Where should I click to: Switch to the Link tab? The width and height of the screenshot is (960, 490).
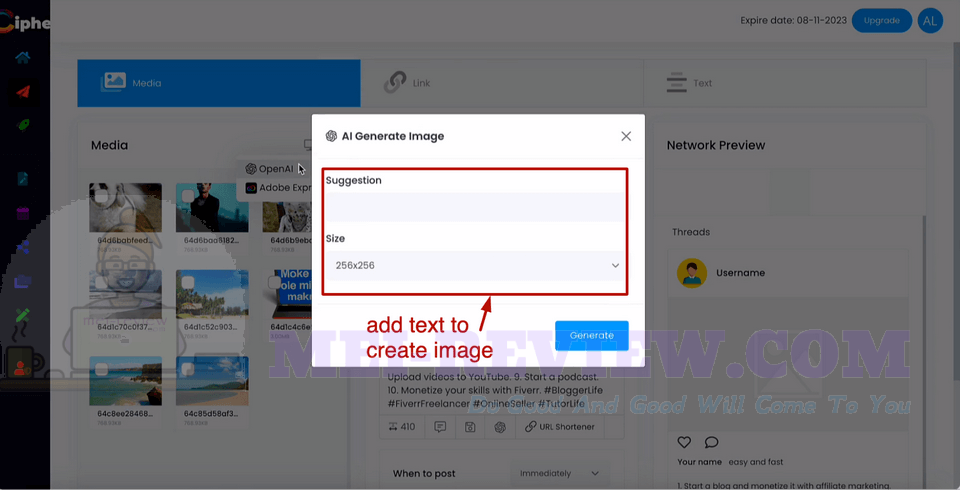(x=502, y=83)
